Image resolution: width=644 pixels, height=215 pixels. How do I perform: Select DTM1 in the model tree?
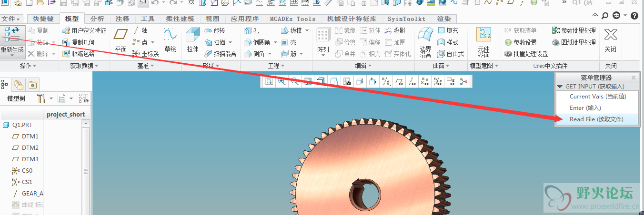[25, 137]
